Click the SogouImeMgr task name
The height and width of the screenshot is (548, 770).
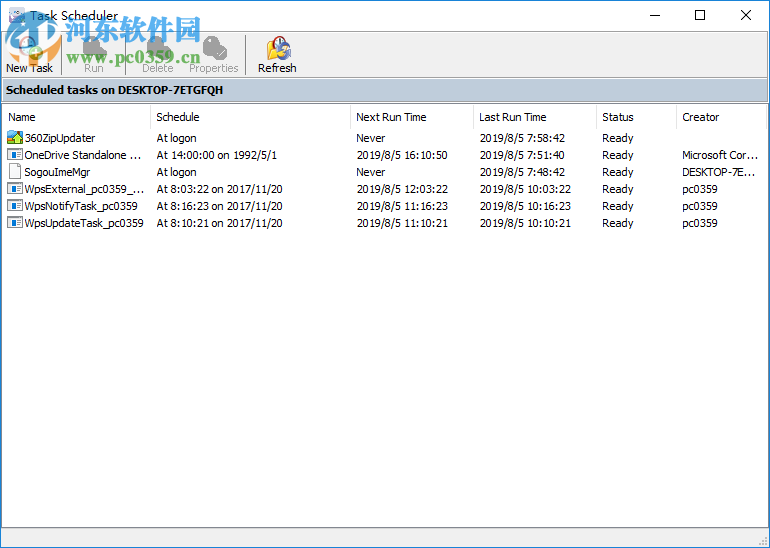click(x=57, y=172)
